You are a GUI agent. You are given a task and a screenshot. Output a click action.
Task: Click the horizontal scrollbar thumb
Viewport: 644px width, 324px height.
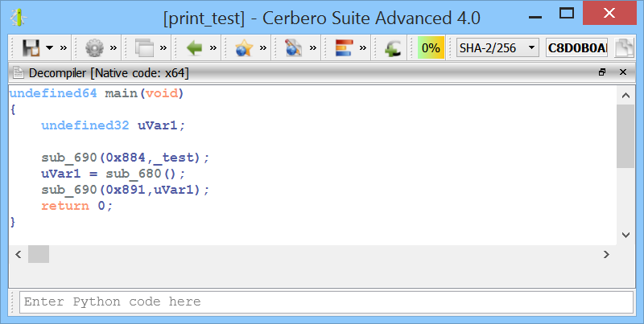tap(39, 254)
